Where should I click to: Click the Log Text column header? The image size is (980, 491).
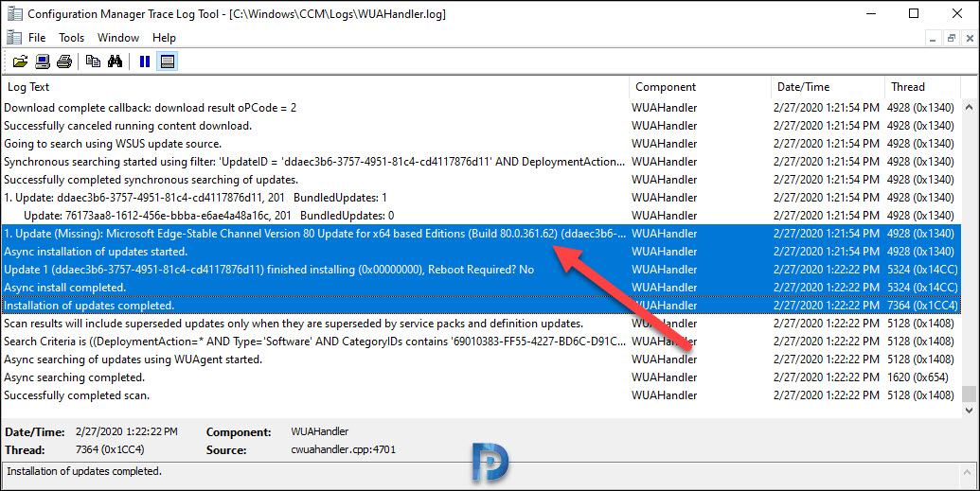point(315,87)
